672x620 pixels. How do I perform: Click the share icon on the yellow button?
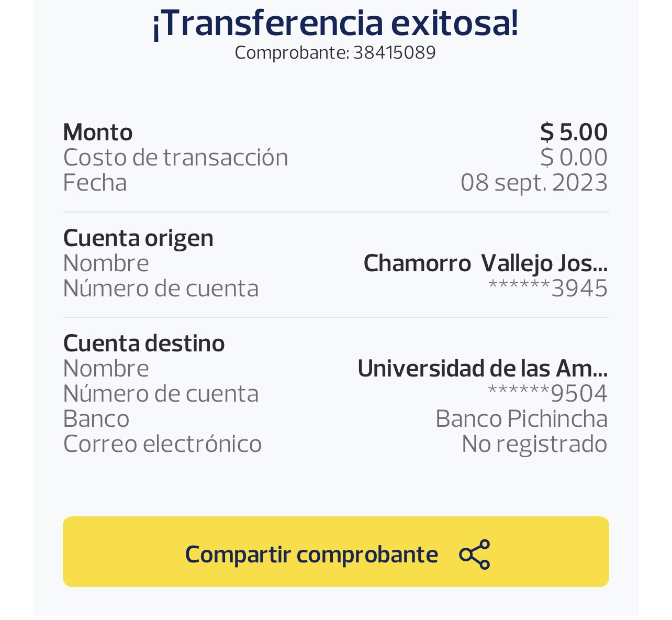(474, 554)
